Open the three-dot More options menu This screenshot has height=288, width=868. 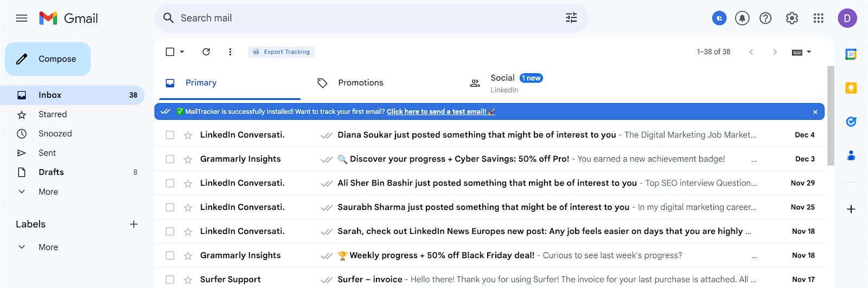click(x=230, y=52)
